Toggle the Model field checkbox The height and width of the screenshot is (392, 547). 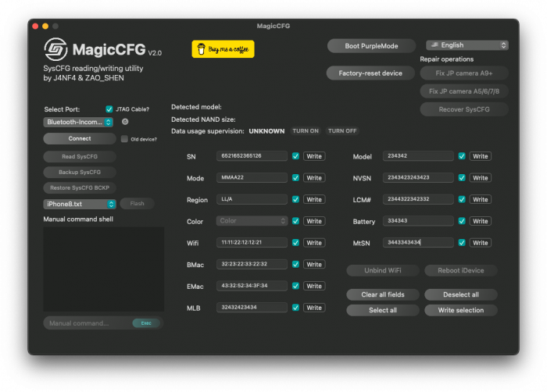click(462, 156)
